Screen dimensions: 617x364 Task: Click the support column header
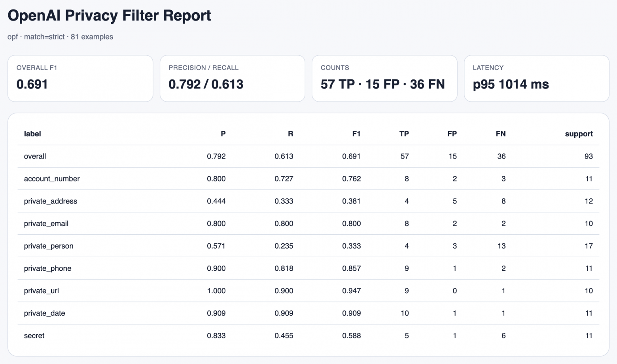579,134
